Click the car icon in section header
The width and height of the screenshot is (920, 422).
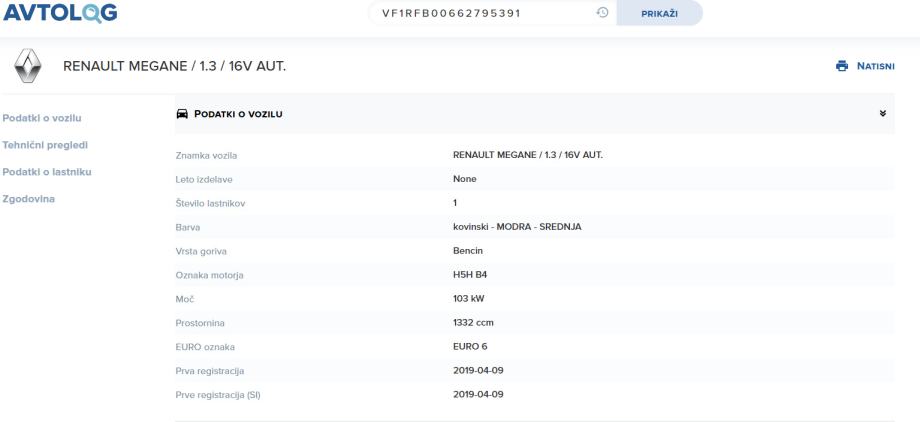182,114
